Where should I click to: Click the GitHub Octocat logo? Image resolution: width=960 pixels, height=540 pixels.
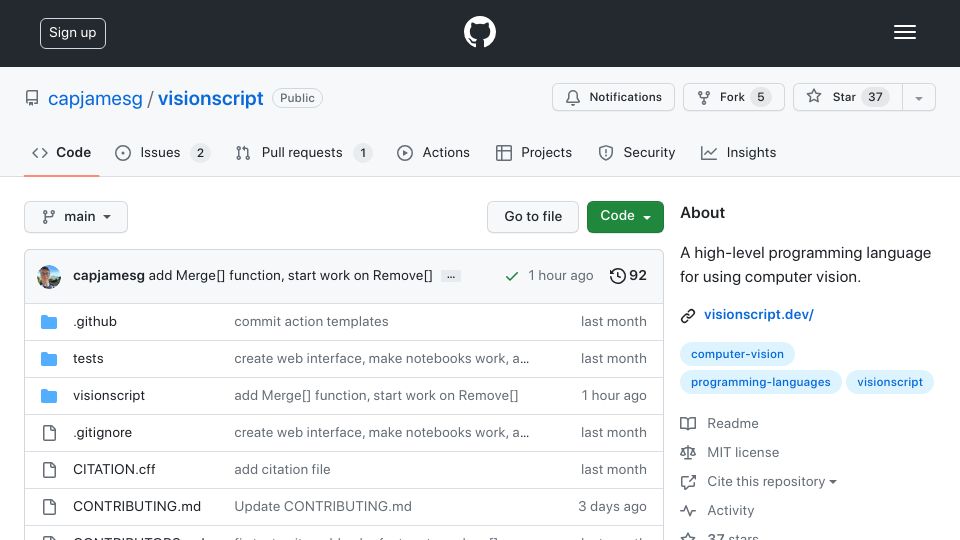(x=479, y=32)
